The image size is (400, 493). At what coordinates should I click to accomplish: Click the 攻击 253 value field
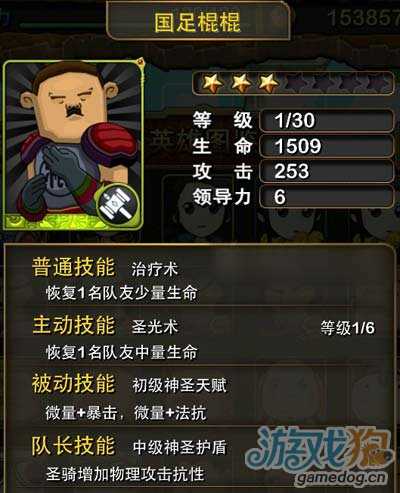point(326,171)
